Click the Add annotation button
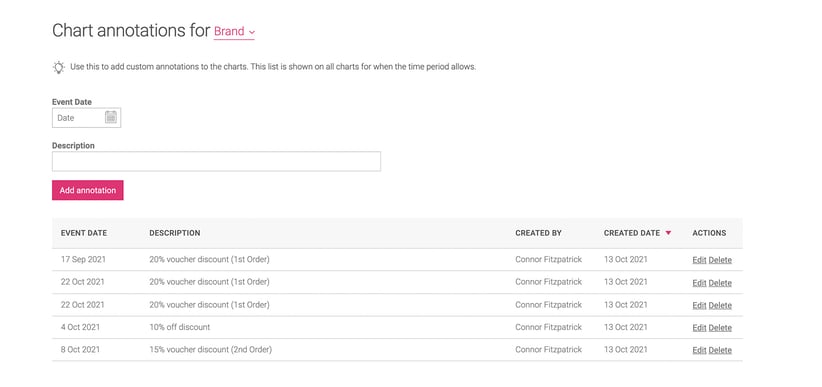This screenshot has width=822, height=387. 88,190
